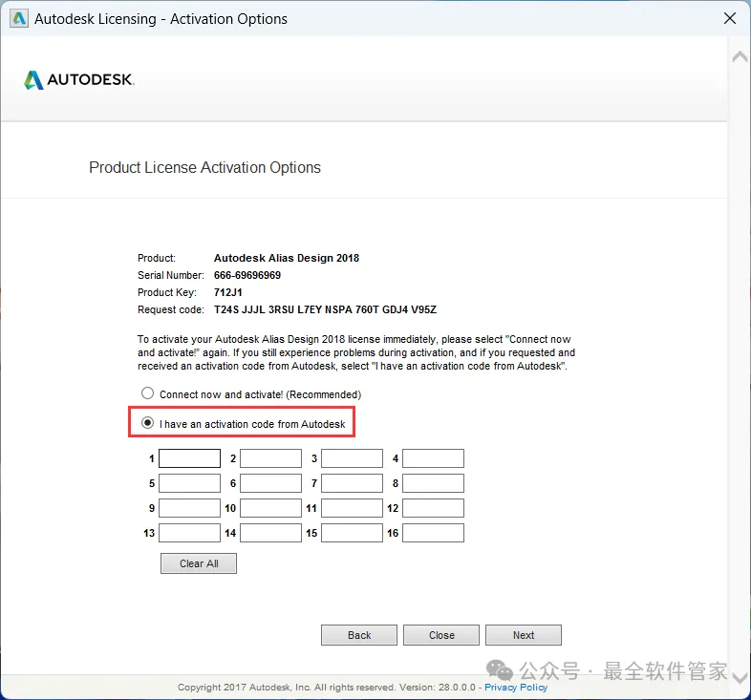Go back with the Back button

[359, 635]
